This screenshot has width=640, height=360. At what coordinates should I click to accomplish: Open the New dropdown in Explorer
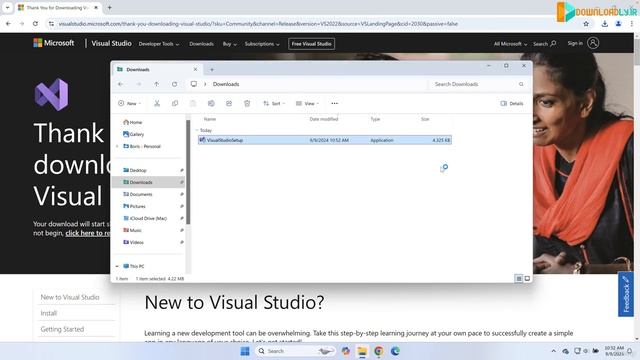pos(129,104)
